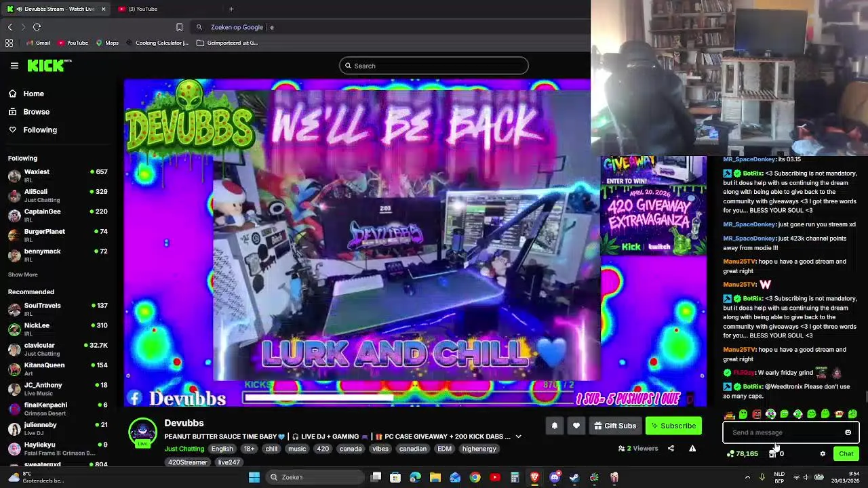Open Steam from taskbar
Viewport: 868px width, 488px height.
574,477
